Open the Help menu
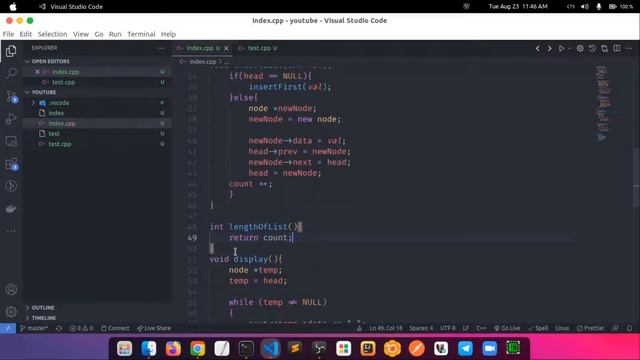 click(168, 34)
